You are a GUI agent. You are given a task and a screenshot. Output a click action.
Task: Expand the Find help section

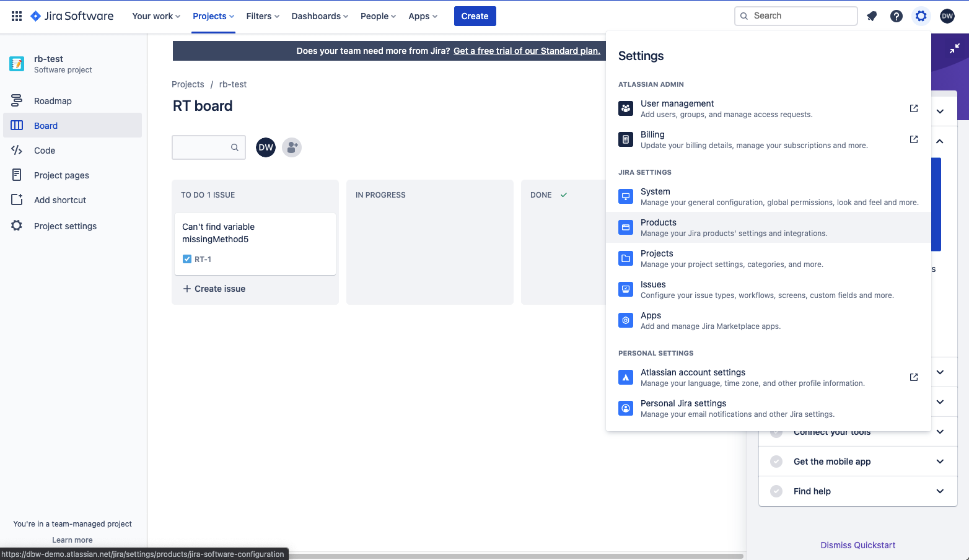click(x=940, y=491)
